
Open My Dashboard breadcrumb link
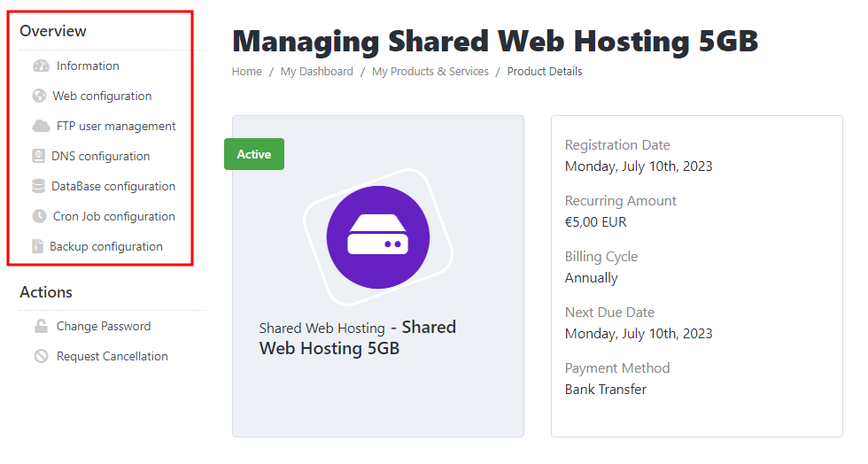click(x=317, y=72)
